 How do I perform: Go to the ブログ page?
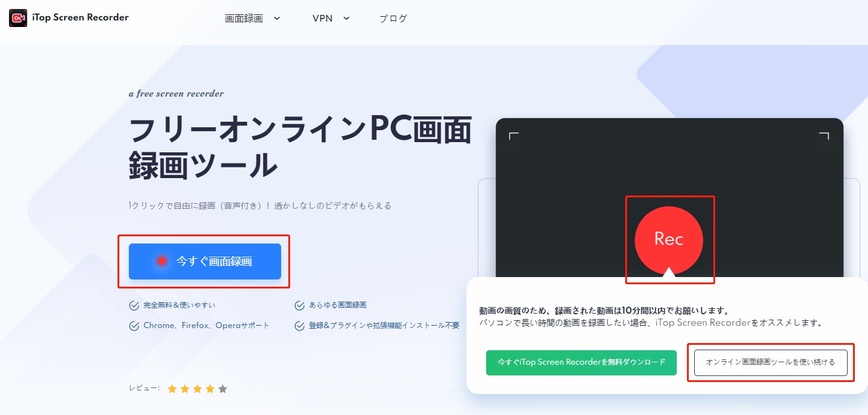point(393,18)
